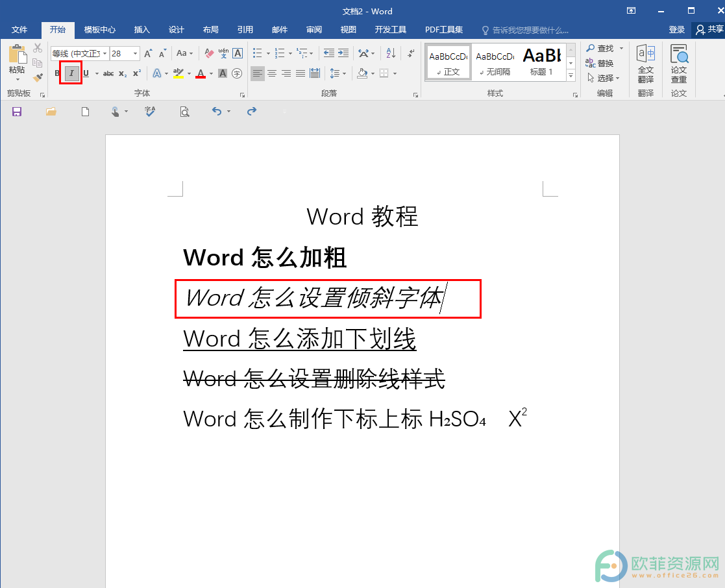
Task: Open the 文件 (File) menu
Action: pos(19,30)
